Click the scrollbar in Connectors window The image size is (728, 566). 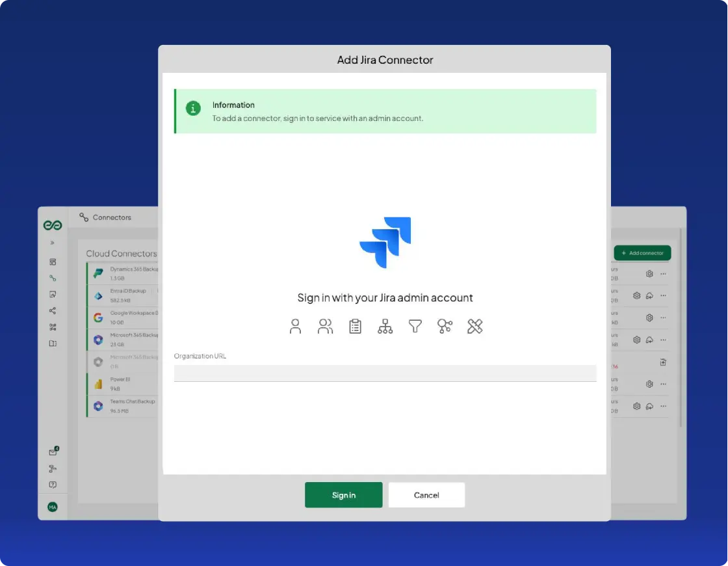pos(680,328)
